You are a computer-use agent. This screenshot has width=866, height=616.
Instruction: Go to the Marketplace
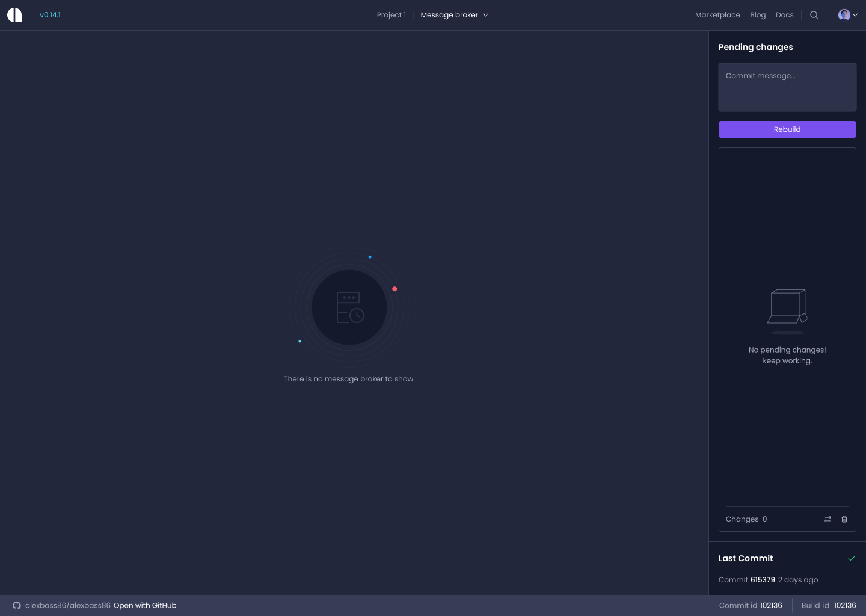coord(717,14)
